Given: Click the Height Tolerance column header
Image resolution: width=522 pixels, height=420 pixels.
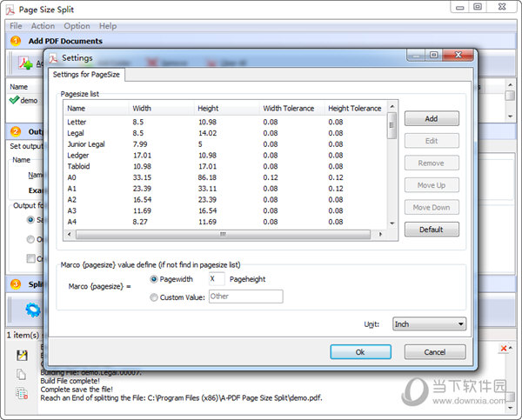Looking at the screenshot, I should click(355, 109).
